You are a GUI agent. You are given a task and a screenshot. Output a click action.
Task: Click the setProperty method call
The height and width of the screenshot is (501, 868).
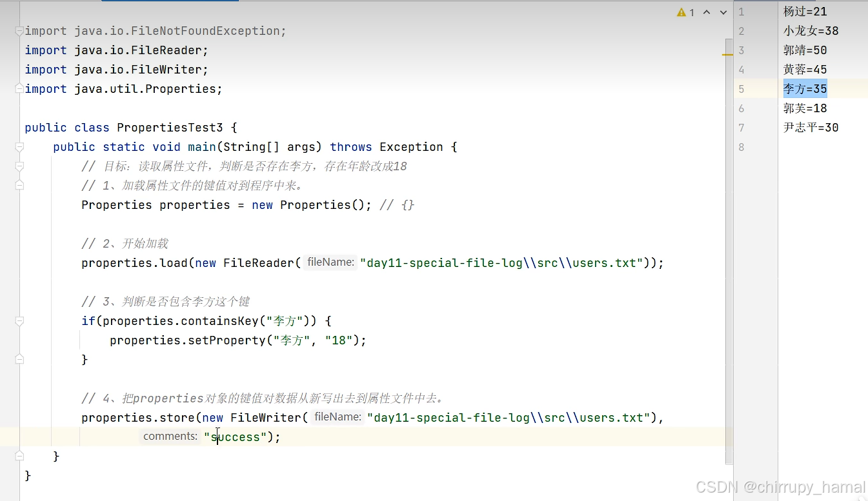(x=227, y=340)
